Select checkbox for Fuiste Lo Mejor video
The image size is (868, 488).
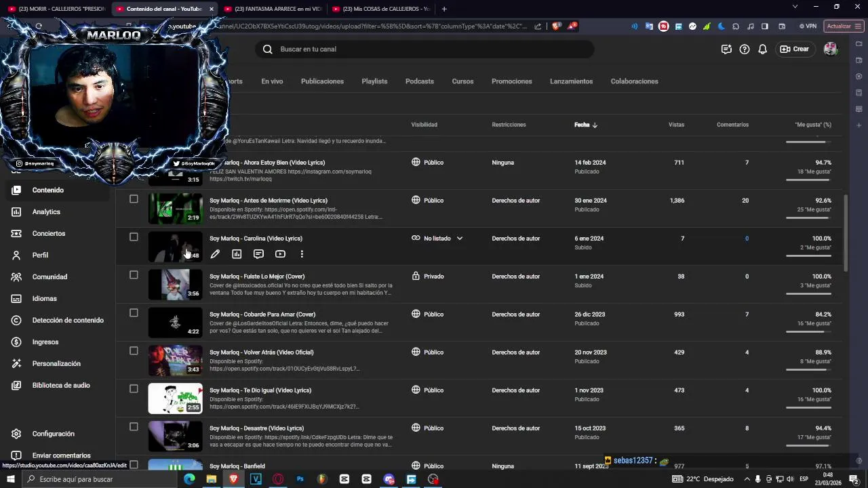pos(134,275)
